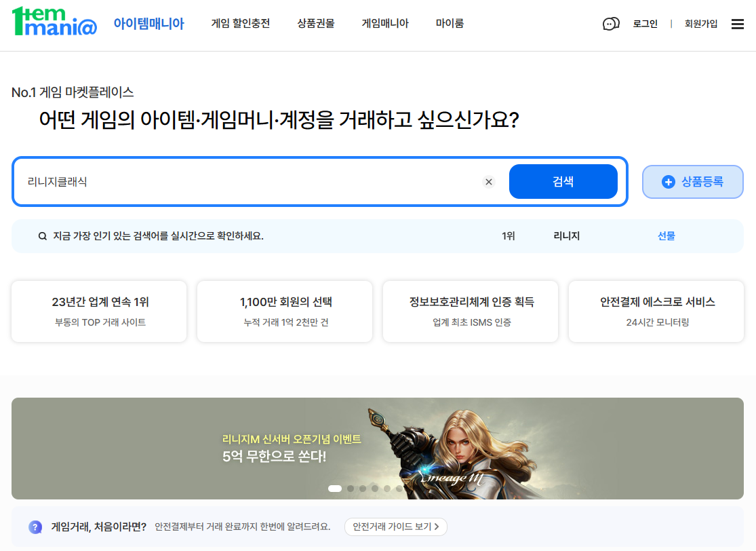Screen dimensions: 756x551
Task: Click the 안전결제 에스크로 서비스 card
Action: point(656,311)
